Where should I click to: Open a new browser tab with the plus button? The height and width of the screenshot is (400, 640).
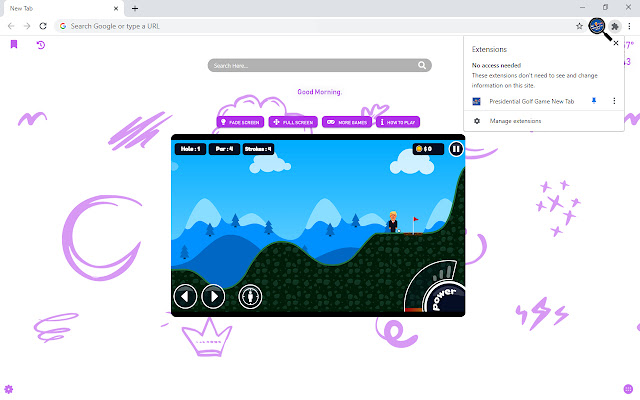[x=135, y=9]
